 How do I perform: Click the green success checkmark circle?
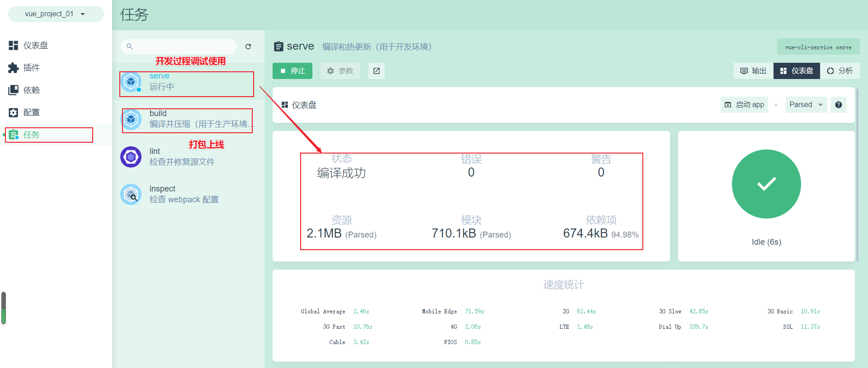point(766,184)
